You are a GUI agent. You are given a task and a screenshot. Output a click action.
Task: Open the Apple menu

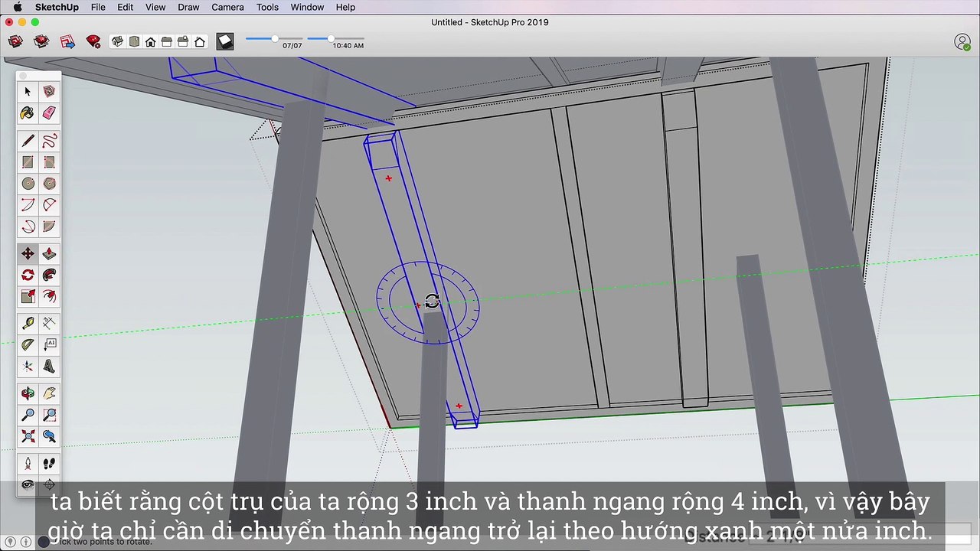(x=17, y=7)
